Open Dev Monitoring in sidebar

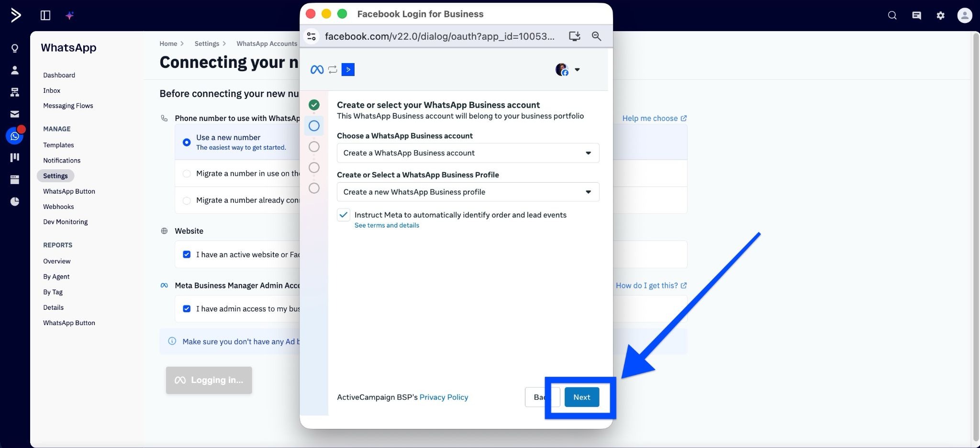click(66, 222)
